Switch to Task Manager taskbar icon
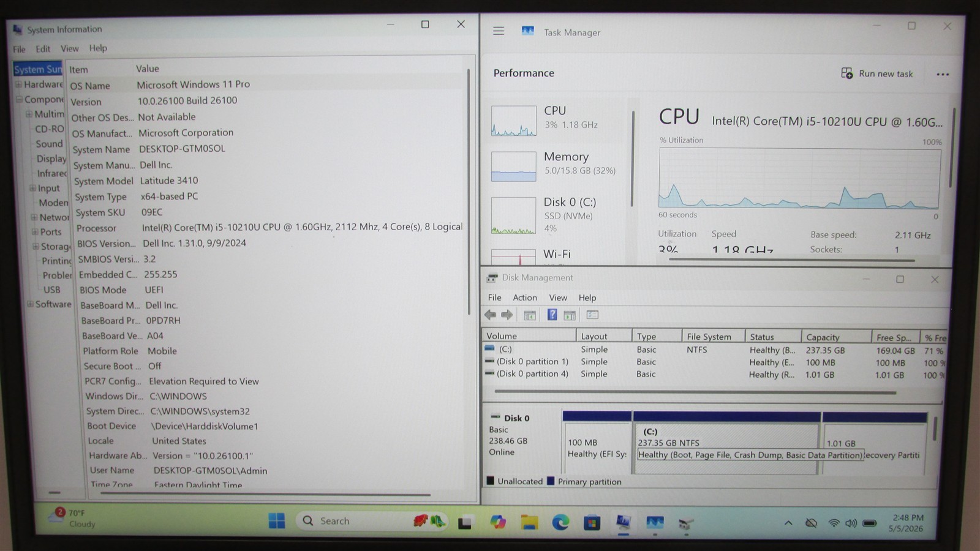 coord(655,523)
